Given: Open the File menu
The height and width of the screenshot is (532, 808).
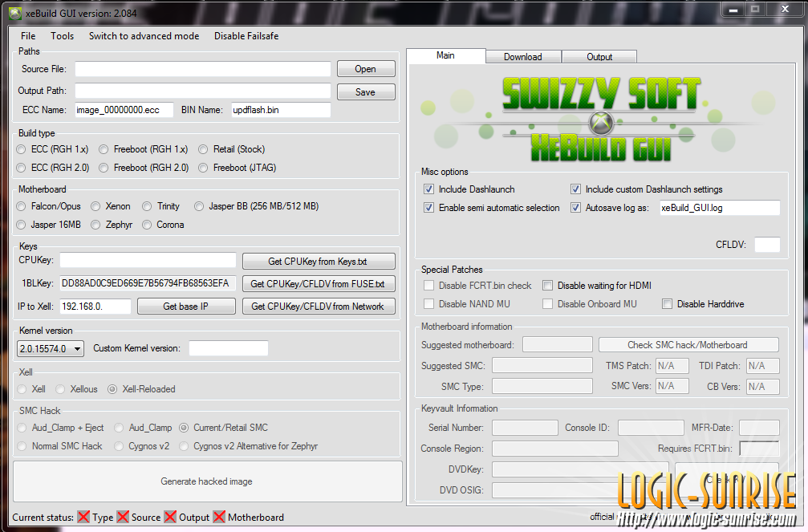Looking at the screenshot, I should tap(28, 36).
